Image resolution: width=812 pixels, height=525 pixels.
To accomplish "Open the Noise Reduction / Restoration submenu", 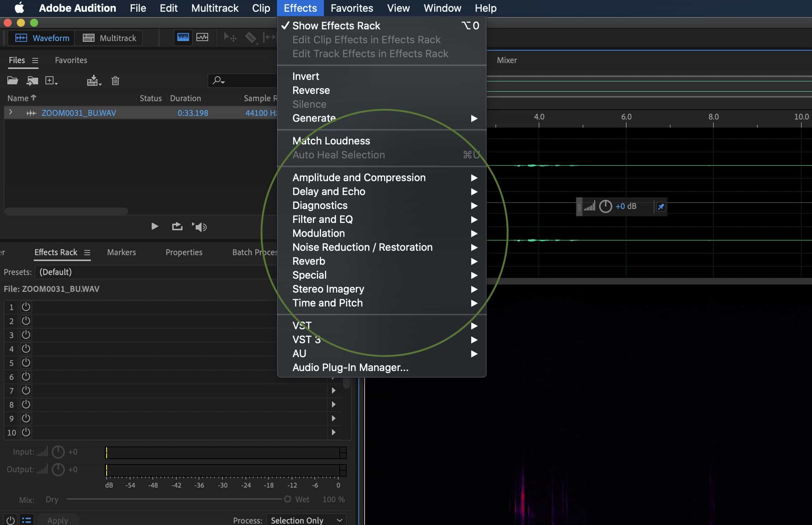I will pos(381,247).
